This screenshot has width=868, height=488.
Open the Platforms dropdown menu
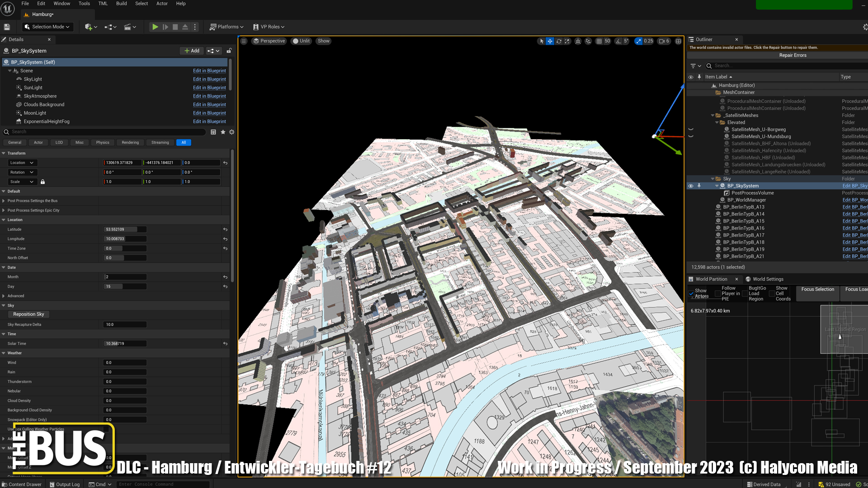pyautogui.click(x=226, y=27)
